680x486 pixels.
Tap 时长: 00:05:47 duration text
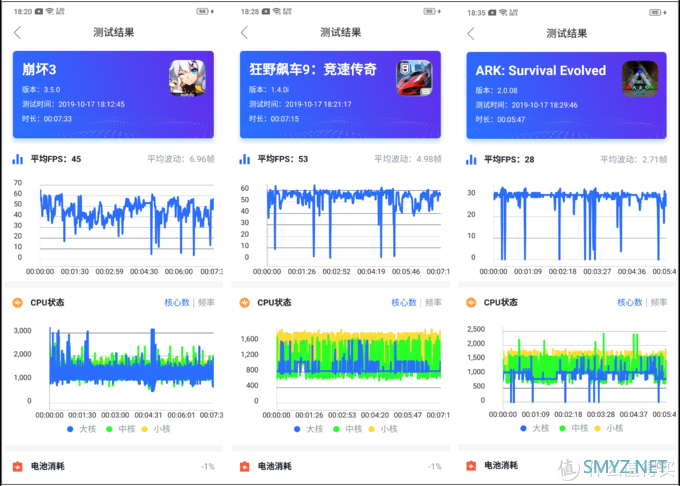(x=500, y=120)
